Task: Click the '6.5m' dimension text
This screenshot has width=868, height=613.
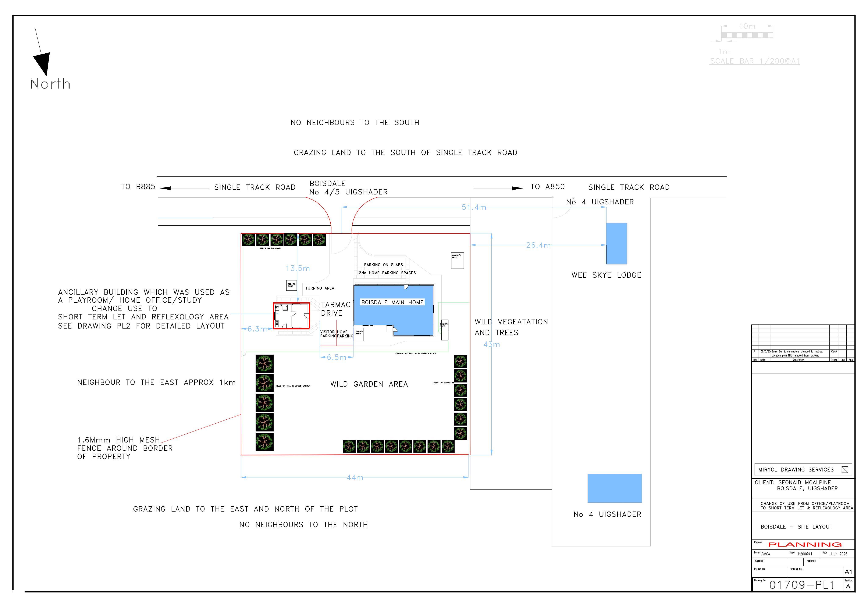Action: (x=337, y=357)
